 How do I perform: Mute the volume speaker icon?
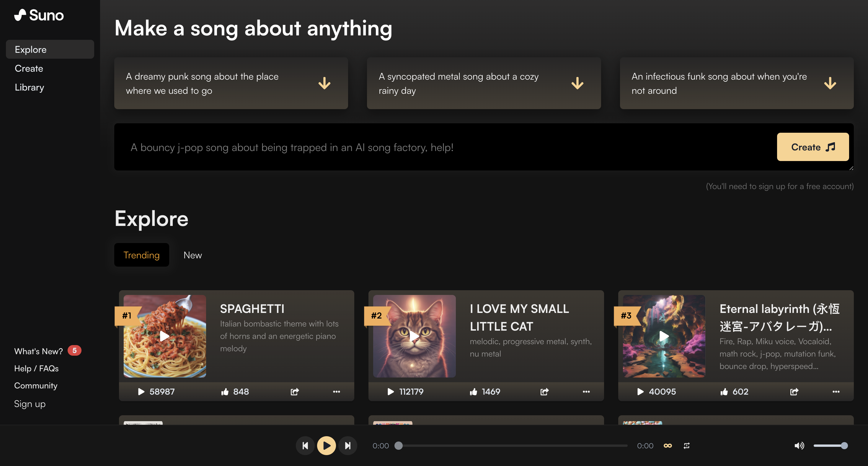point(799,445)
